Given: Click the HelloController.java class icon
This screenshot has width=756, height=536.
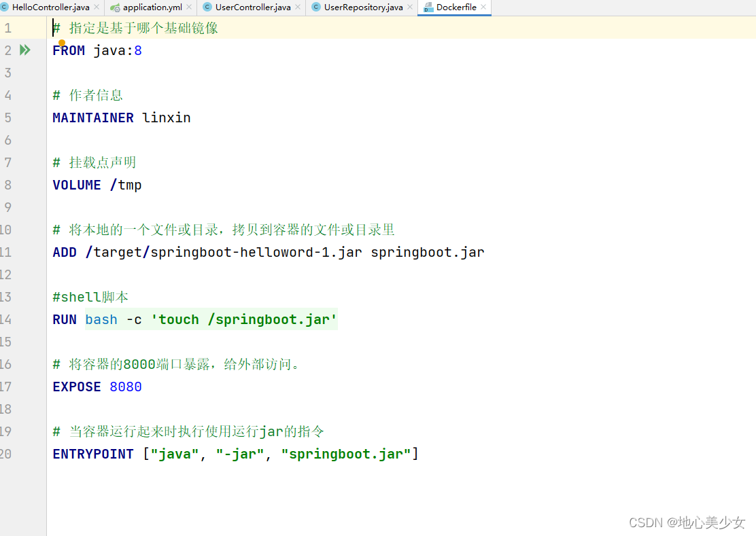Looking at the screenshot, I should (4, 7).
